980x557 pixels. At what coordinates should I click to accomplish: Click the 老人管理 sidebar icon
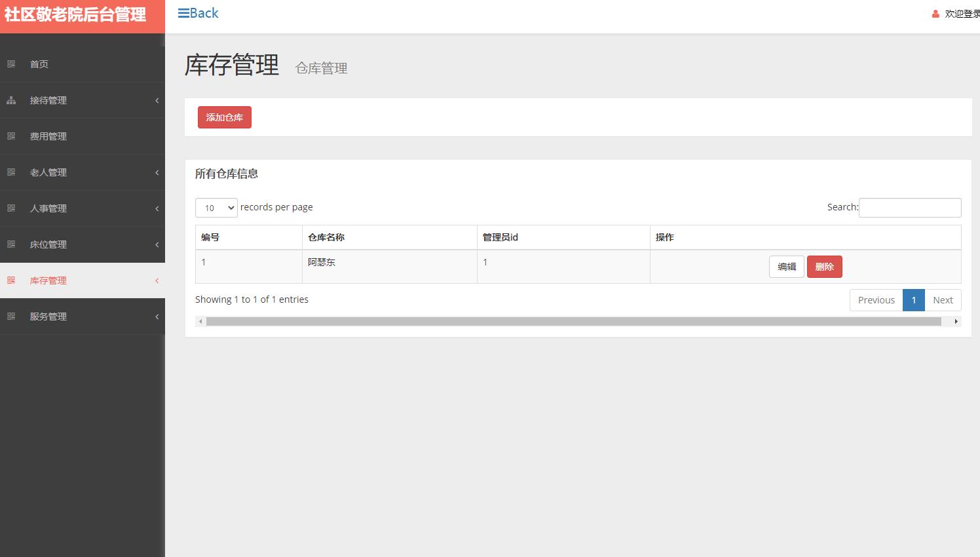coord(11,172)
